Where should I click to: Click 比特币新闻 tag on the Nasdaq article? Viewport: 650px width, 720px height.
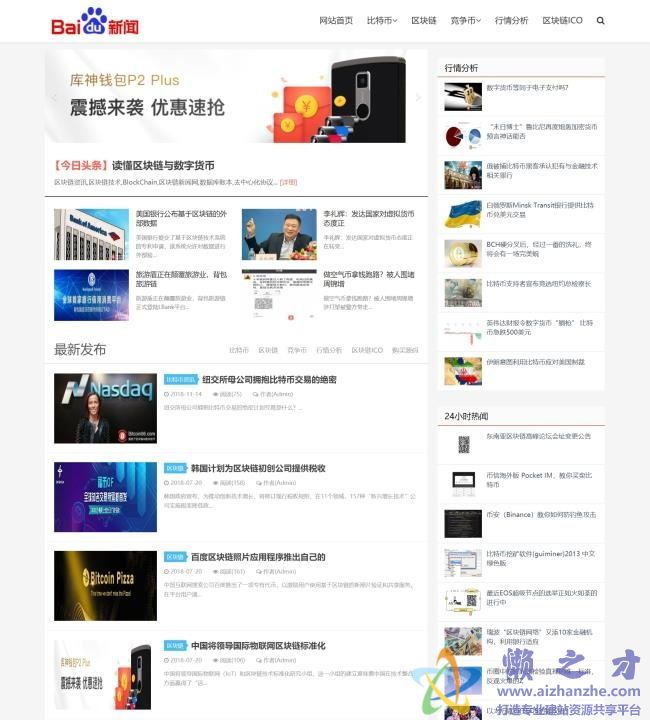coord(181,380)
